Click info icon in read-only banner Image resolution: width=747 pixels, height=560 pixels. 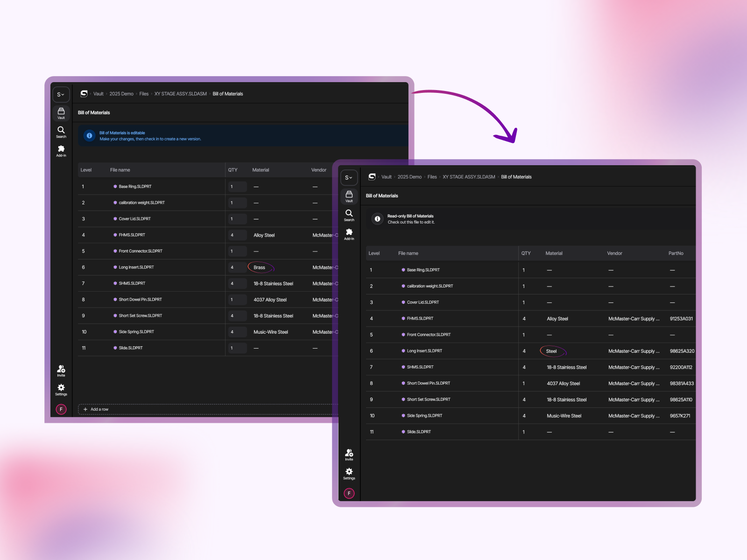[377, 219]
